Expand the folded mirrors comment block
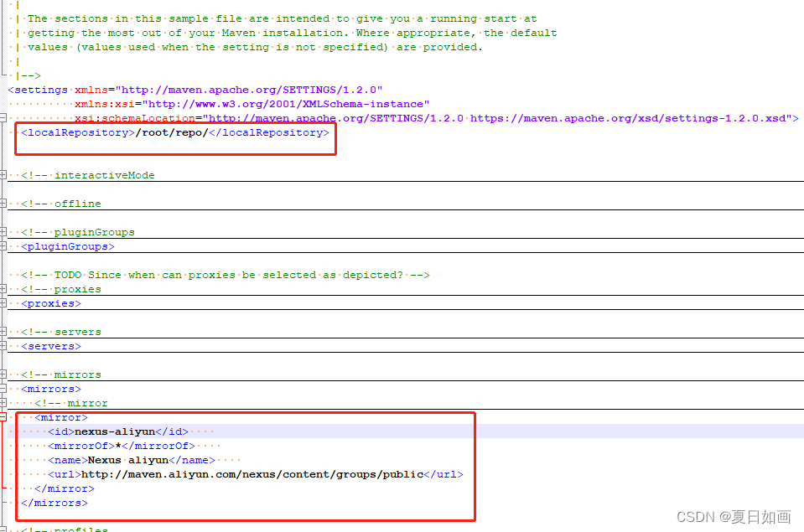This screenshot has width=804, height=532. [3, 374]
